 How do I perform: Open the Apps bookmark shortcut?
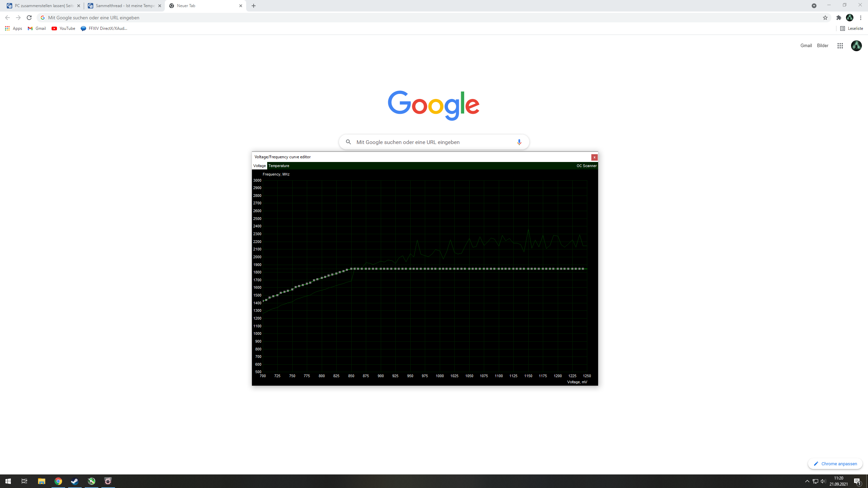coord(14,28)
